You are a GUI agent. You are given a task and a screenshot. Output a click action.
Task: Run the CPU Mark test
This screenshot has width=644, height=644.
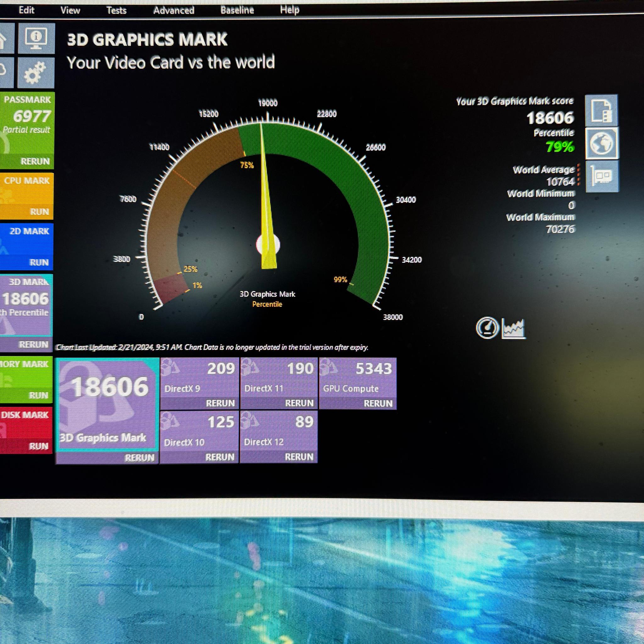coord(40,212)
